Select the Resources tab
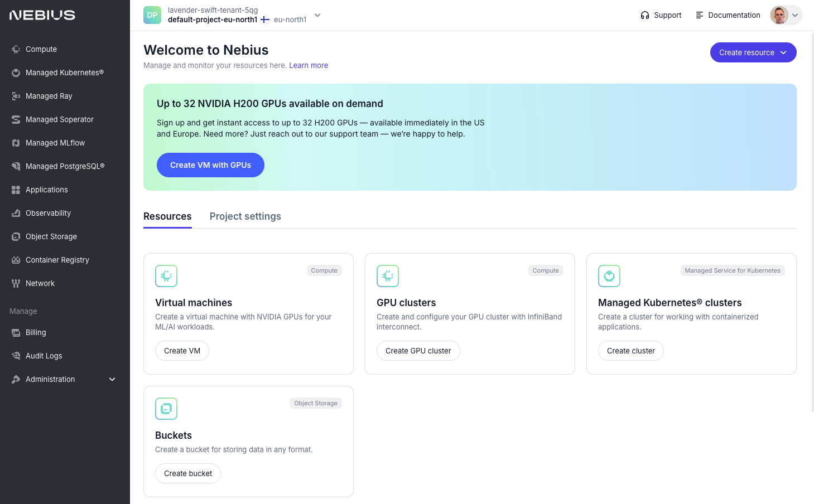The image size is (814, 504). (x=167, y=216)
